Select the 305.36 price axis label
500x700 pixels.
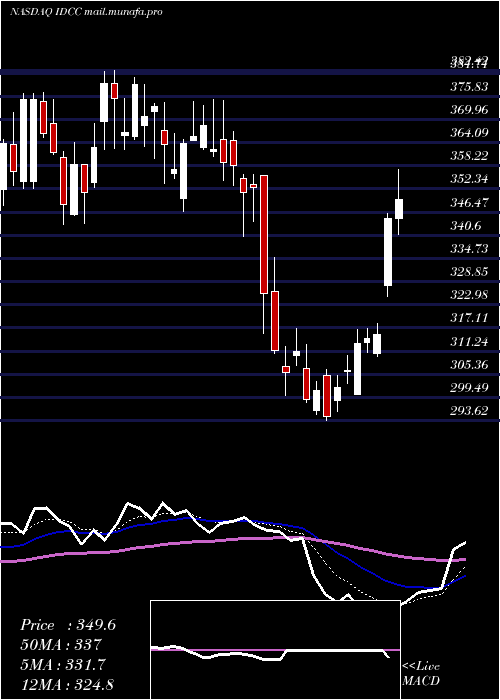[x=469, y=365]
